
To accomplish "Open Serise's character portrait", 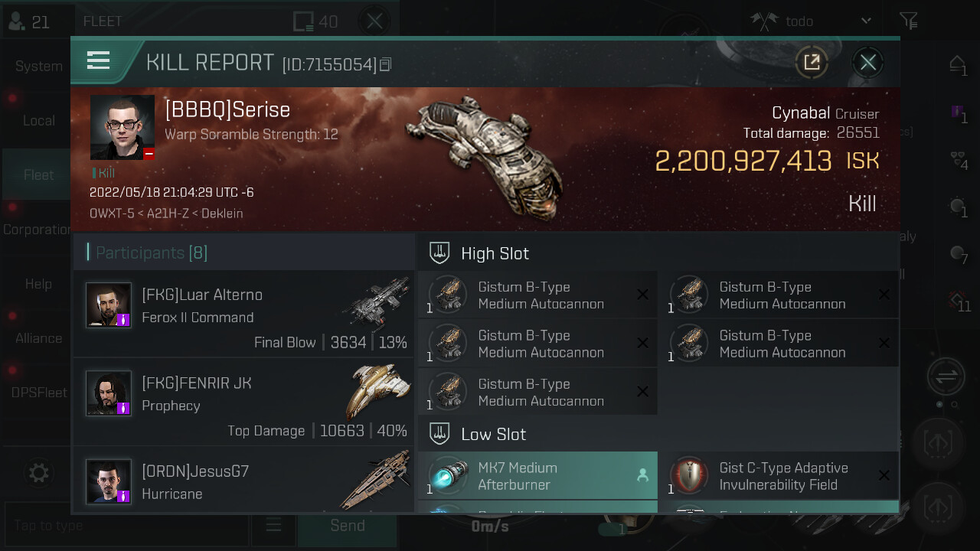I will pyautogui.click(x=122, y=127).
